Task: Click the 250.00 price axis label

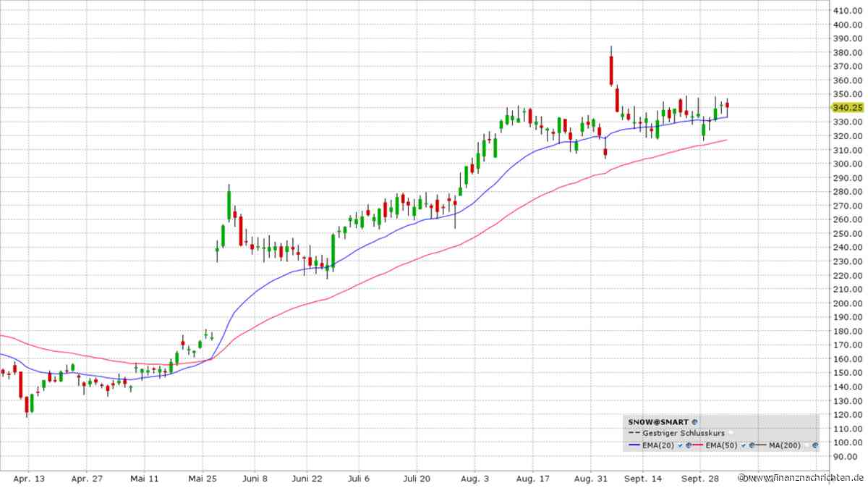Action: [x=848, y=233]
